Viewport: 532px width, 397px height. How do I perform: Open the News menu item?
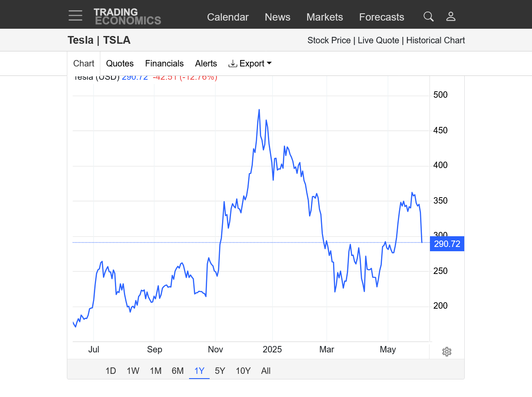tap(277, 17)
